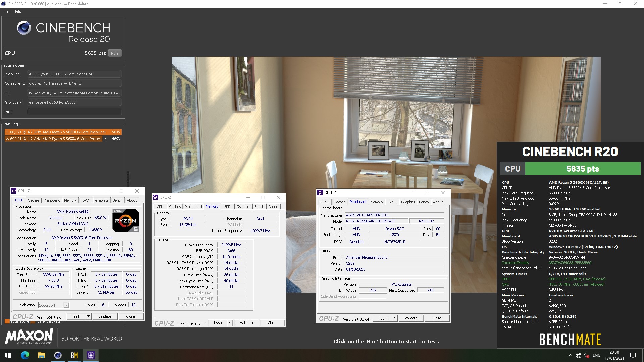Click CPU-Z title icon in Mainboard window
This screenshot has height=362, width=644.
click(320, 193)
